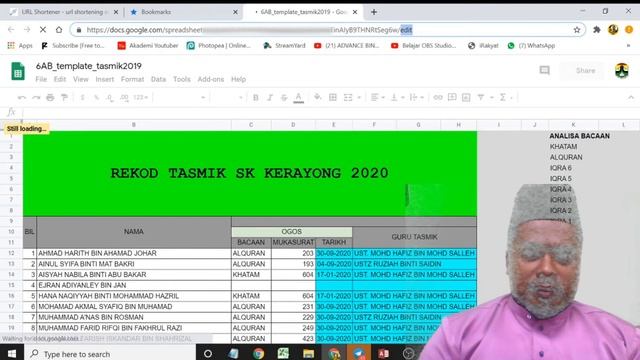Open the Vertical align dropdown

(397, 98)
